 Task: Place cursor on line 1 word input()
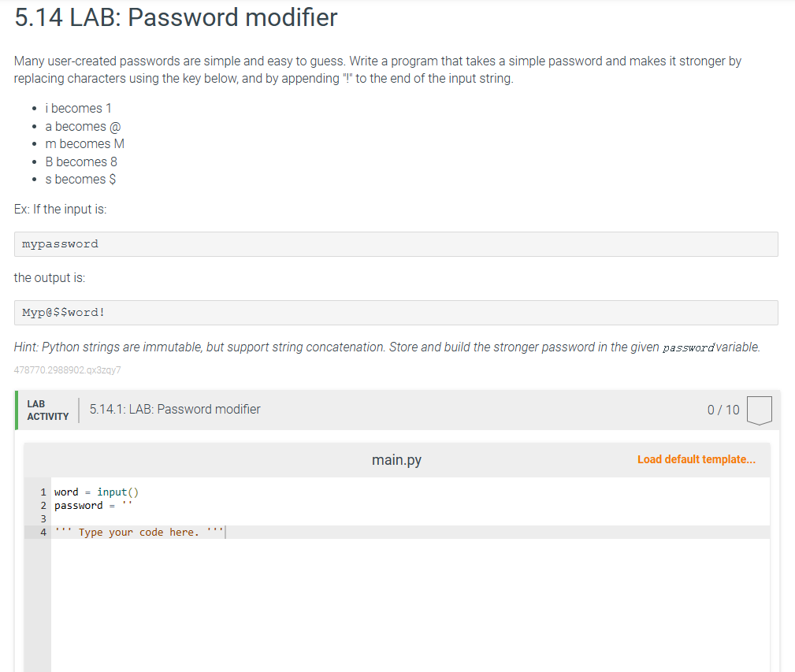tap(117, 492)
